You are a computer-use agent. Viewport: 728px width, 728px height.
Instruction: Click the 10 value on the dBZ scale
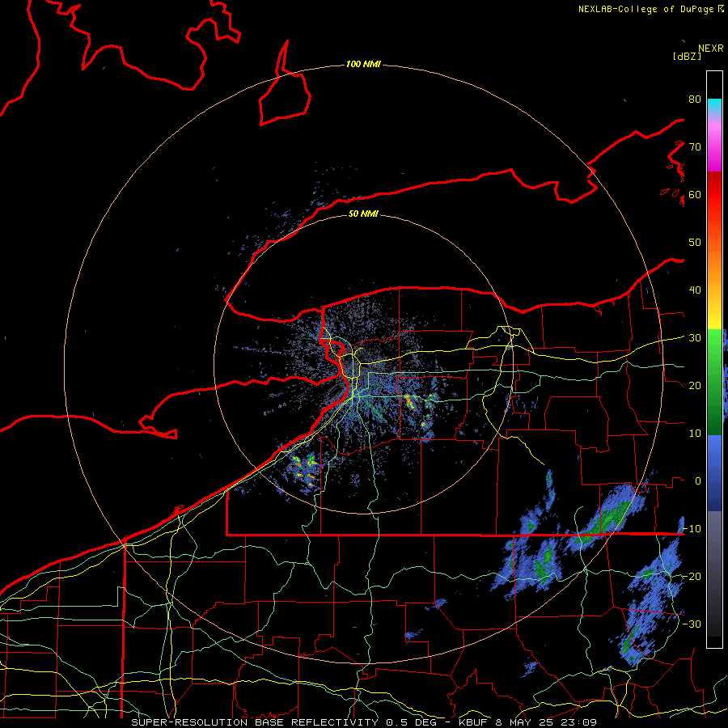click(695, 434)
